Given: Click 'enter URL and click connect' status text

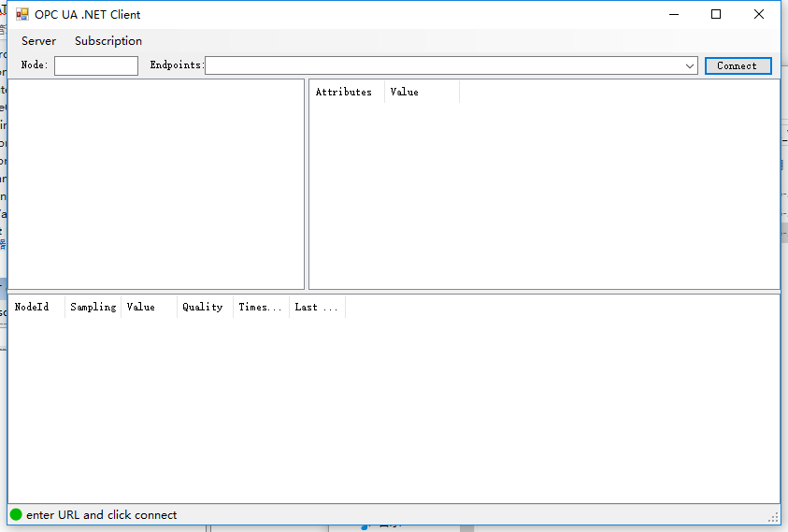Looking at the screenshot, I should point(102,515).
